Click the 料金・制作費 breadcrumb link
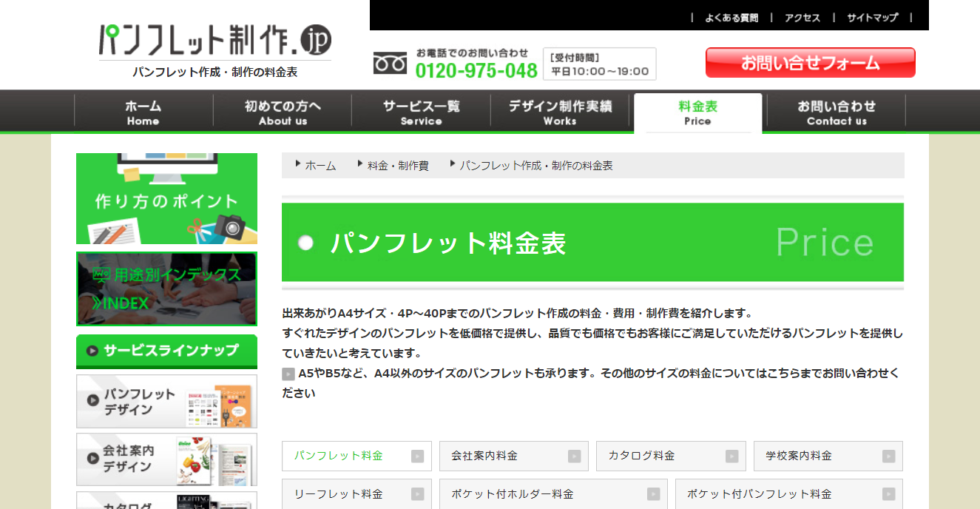Screen dimensions: 980x509 tap(398, 166)
